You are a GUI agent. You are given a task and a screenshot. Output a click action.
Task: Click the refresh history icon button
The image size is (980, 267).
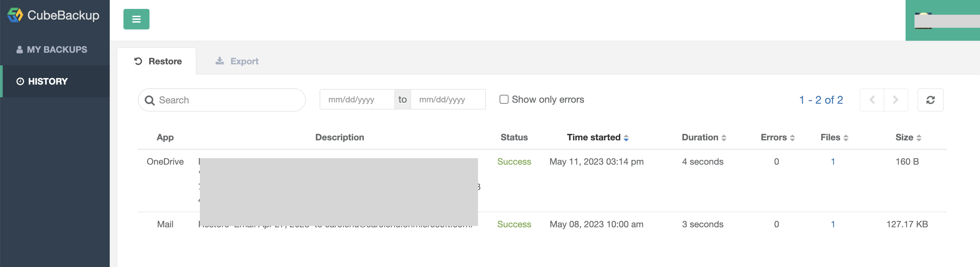930,100
